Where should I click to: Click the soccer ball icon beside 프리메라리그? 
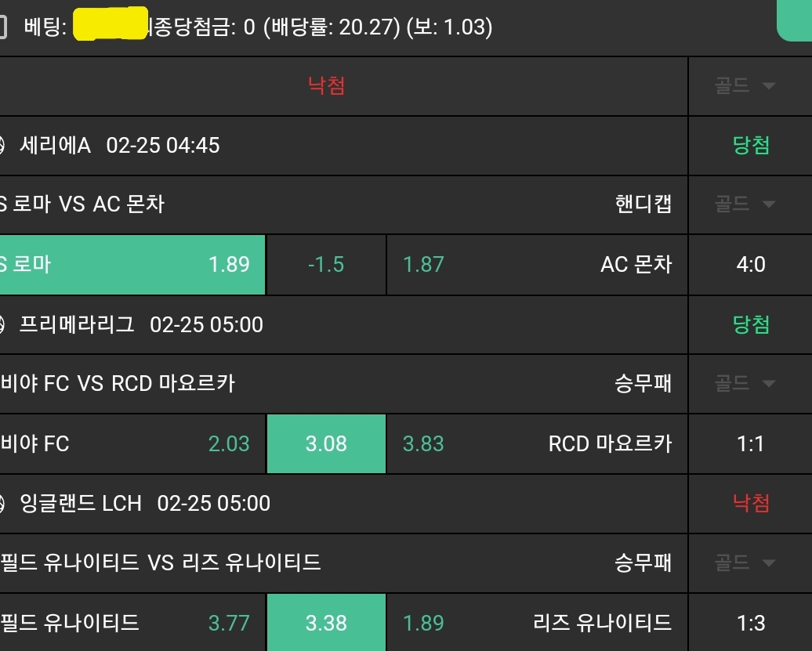pyautogui.click(x=2, y=324)
